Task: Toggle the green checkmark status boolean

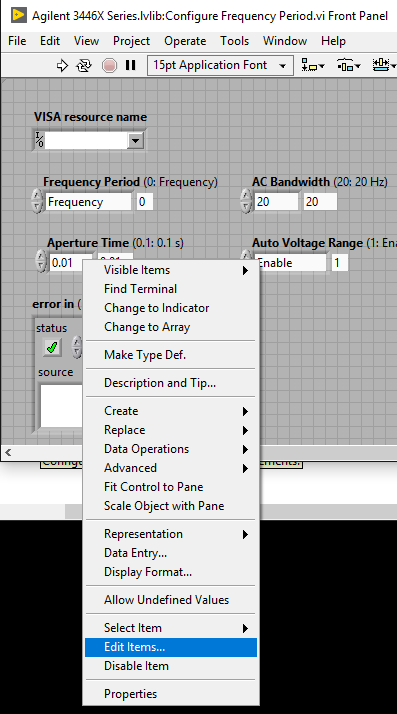Action: point(52,348)
